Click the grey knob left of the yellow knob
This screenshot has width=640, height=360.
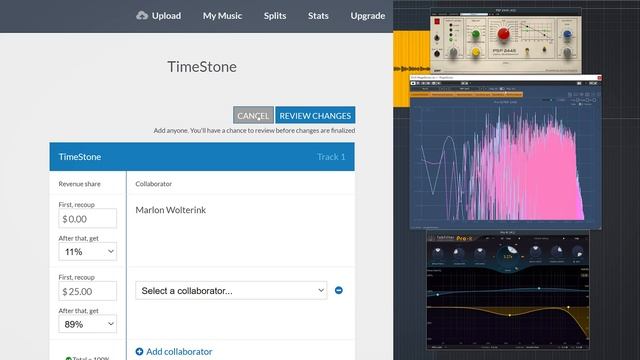(x=453, y=52)
